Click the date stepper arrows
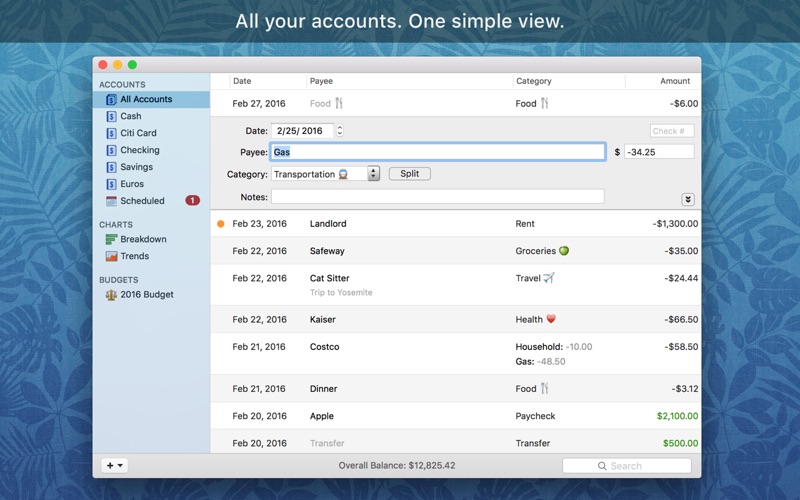800x500 pixels. (x=340, y=131)
